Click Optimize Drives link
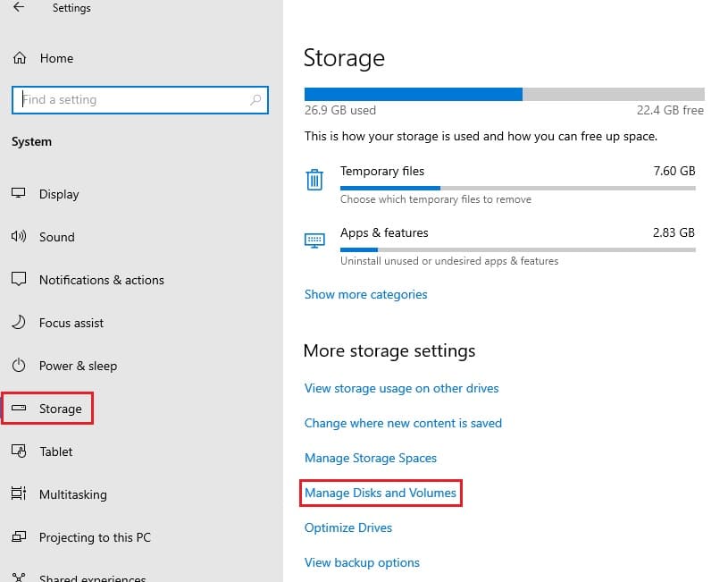Image resolution: width=728 pixels, height=582 pixels. (x=348, y=527)
